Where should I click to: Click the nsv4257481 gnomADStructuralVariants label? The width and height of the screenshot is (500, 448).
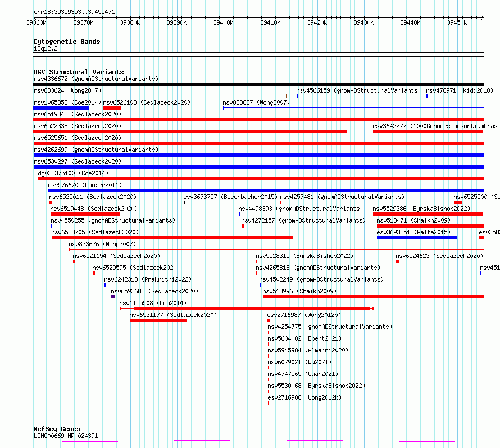pos(342,197)
